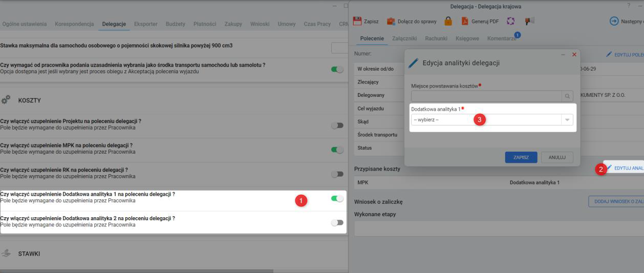Click the DODAJ WNIOSEK O ZALICZKĘ button
The height and width of the screenshot is (273, 644).
click(616, 202)
